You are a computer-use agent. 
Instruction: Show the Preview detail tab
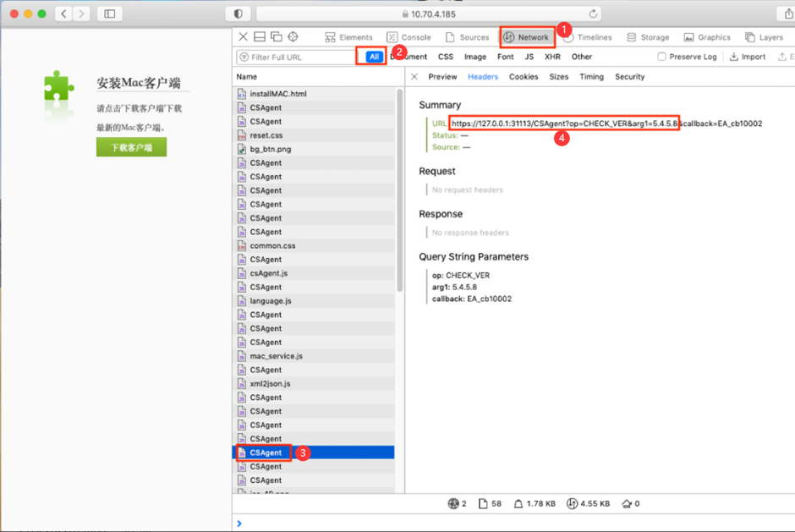442,77
